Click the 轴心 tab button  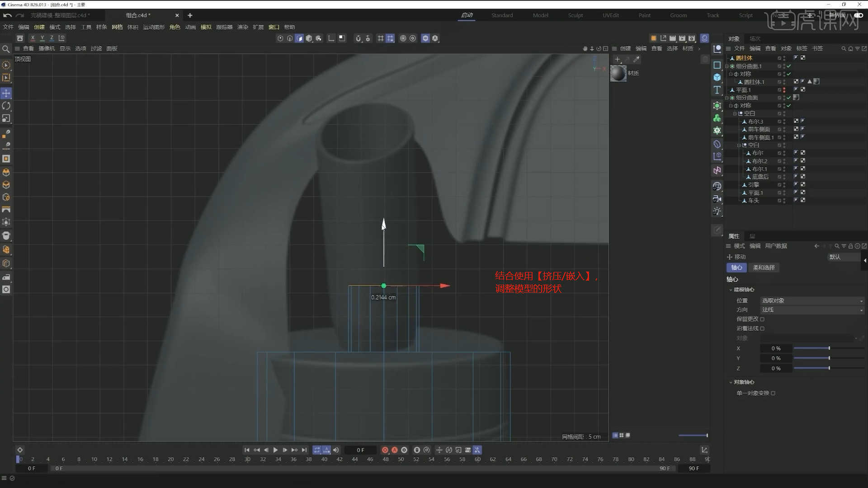coord(736,267)
